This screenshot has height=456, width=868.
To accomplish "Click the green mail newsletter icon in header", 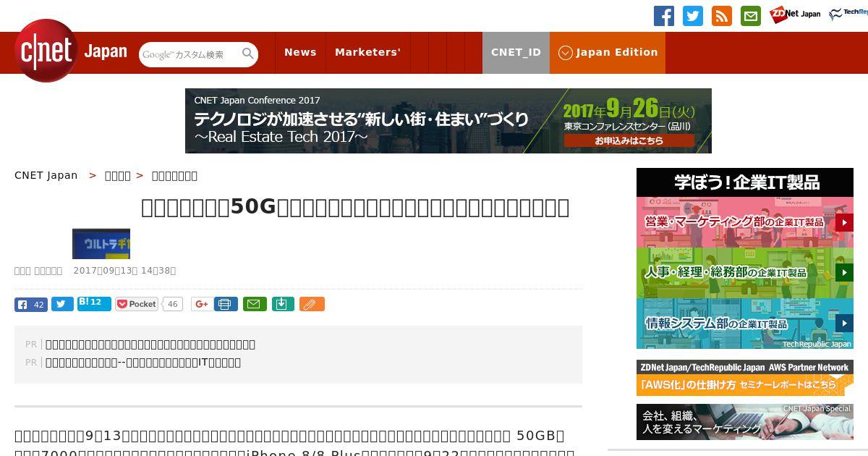I will point(751,16).
